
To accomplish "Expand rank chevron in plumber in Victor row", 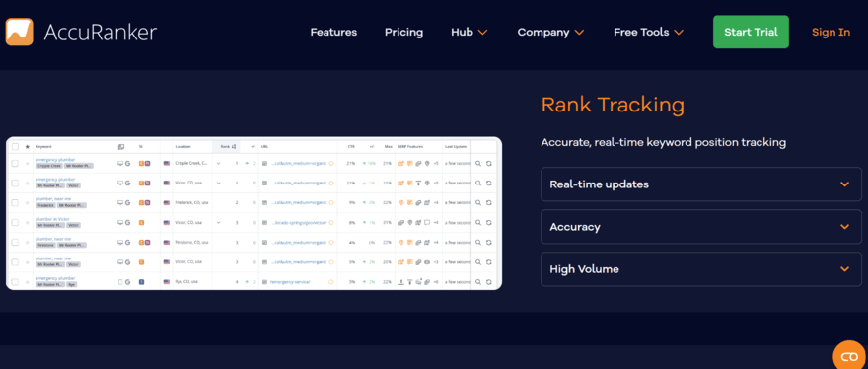I will [219, 223].
